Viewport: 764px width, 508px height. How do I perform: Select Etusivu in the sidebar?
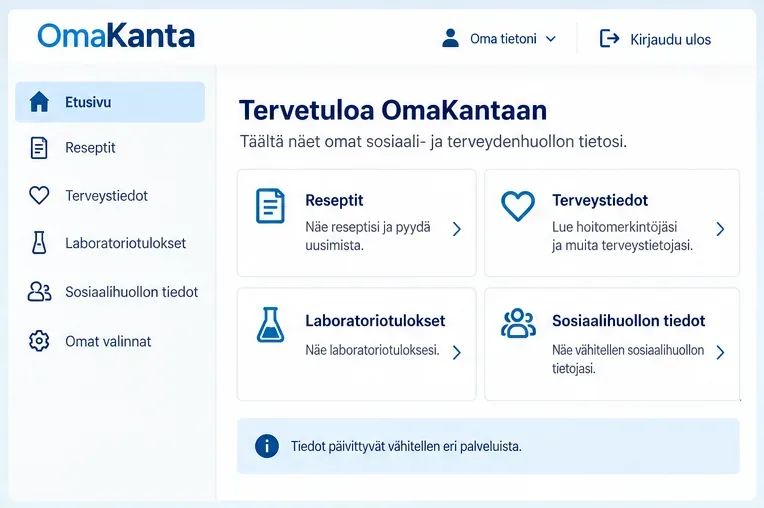[x=110, y=102]
